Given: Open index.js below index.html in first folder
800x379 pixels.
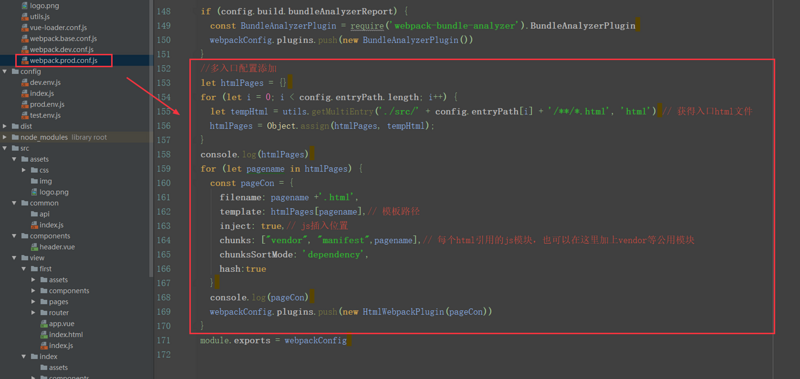Looking at the screenshot, I should (61, 346).
